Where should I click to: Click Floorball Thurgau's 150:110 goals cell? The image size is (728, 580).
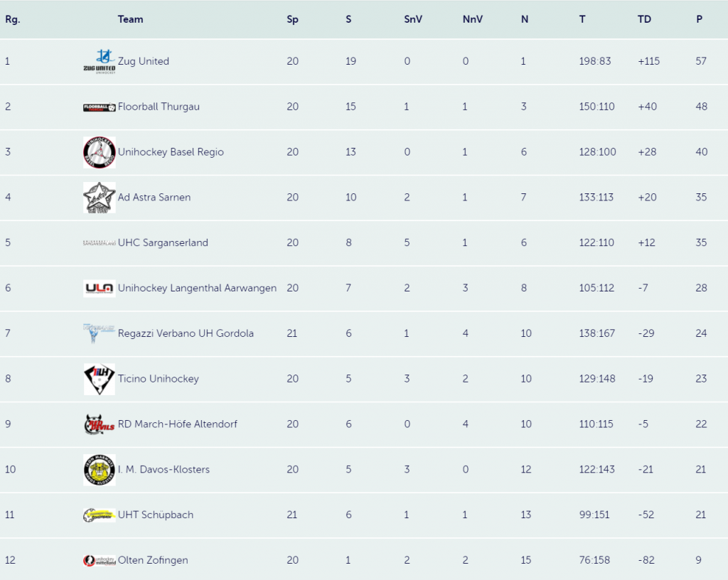coord(596,107)
